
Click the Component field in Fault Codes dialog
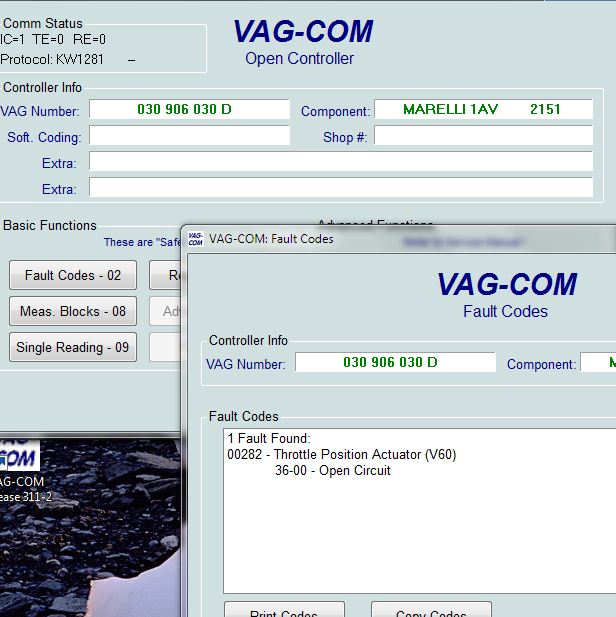click(x=598, y=362)
